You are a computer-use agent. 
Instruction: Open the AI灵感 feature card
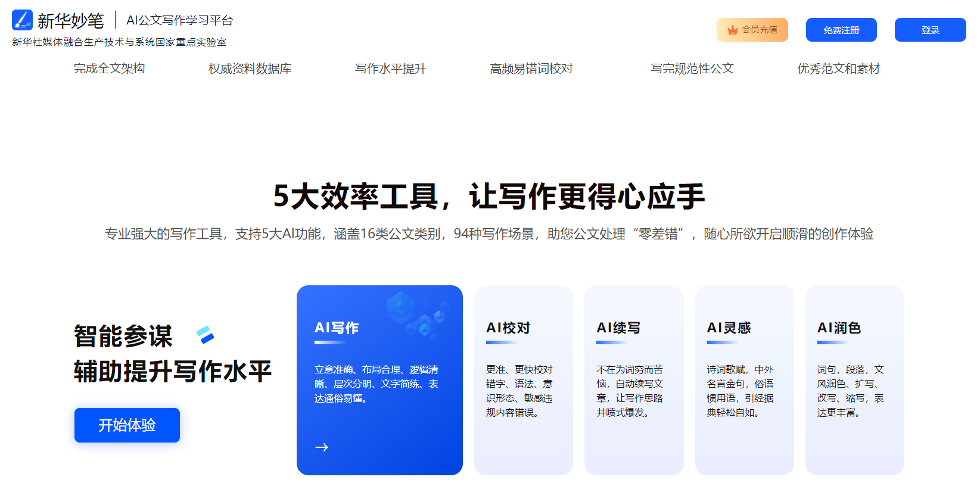744,380
